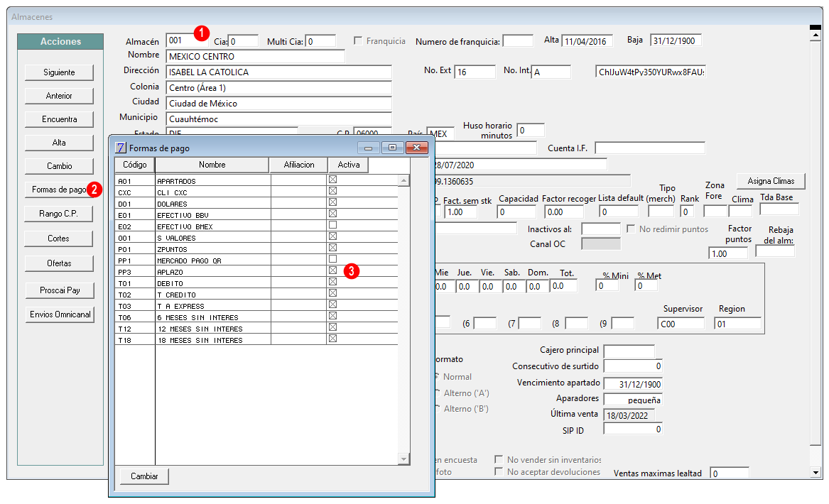Viewport: 829px width, 504px height.
Task: Click the Cortes button
Action: coord(59,239)
